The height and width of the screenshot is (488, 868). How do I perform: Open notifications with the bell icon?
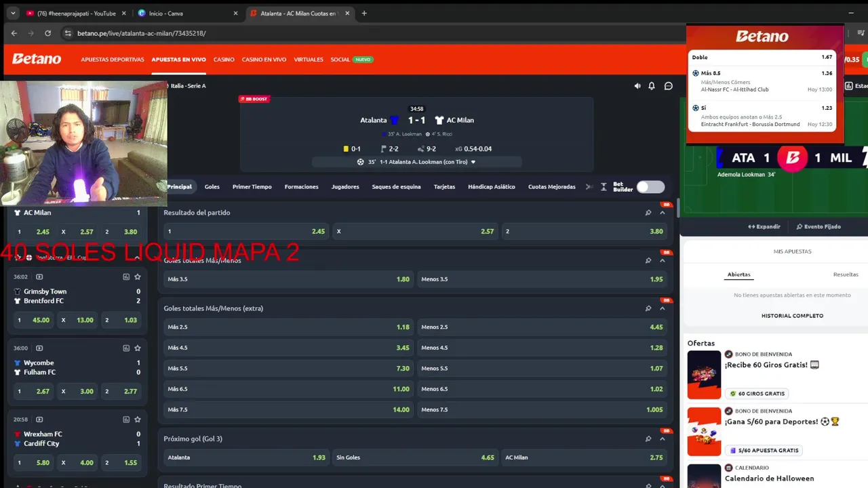coord(652,86)
